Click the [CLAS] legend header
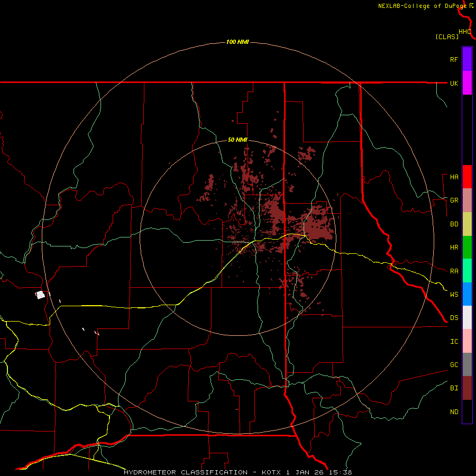This screenshot has height=476, width=476. 447,36
